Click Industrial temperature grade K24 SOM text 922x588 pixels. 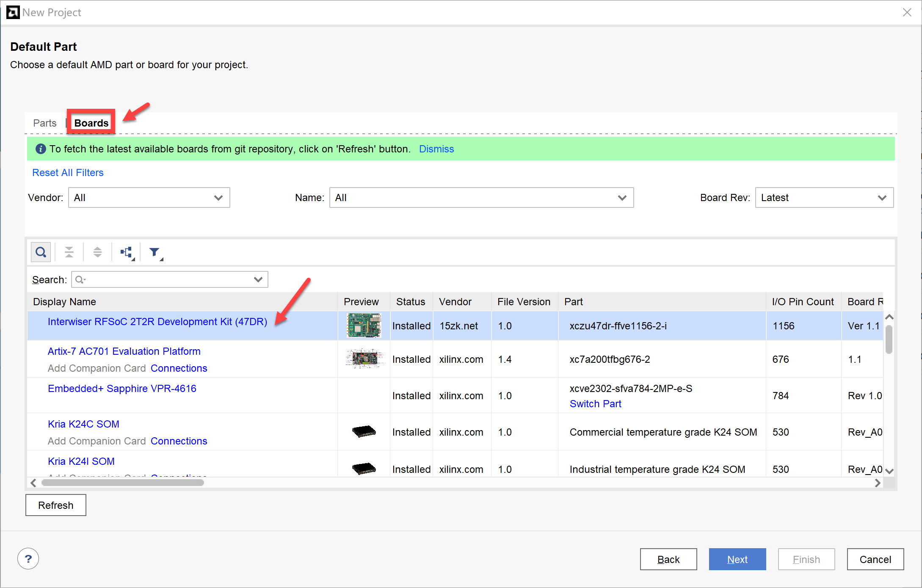(x=657, y=469)
